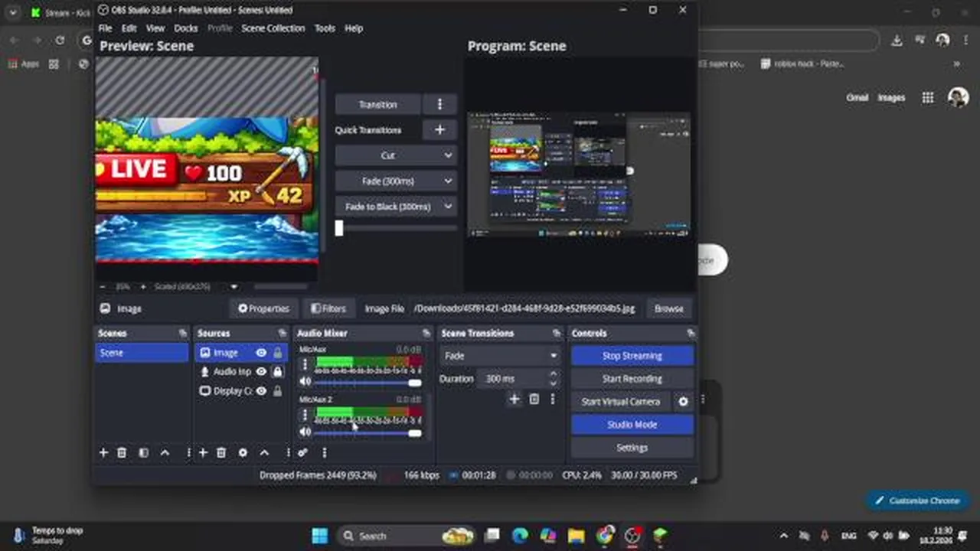This screenshot has width=980, height=551.
Task: Remove selected scene using trash icon
Action: (x=122, y=453)
